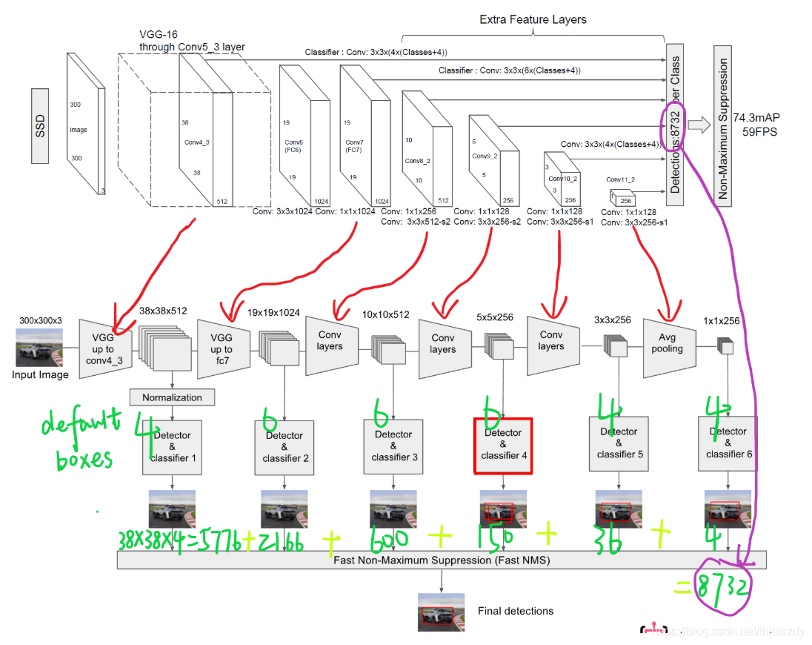Screen dimensions: 812x645
Task: Click the 'Conv: 3x3x1024' text
Action: coord(282,211)
